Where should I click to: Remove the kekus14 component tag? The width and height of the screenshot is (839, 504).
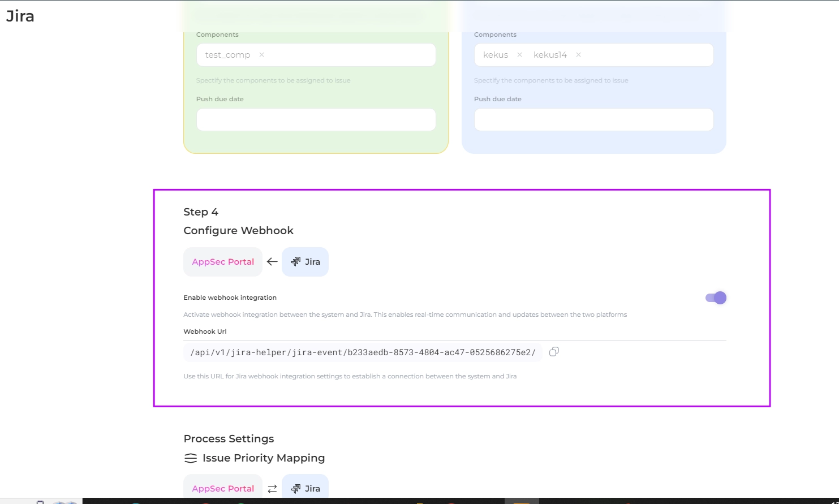click(x=578, y=55)
